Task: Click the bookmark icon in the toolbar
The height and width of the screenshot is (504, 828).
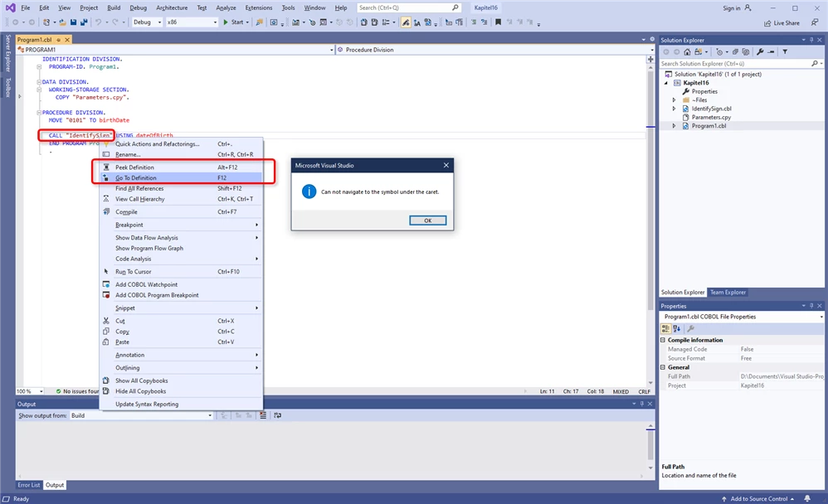Action: pyautogui.click(x=498, y=22)
